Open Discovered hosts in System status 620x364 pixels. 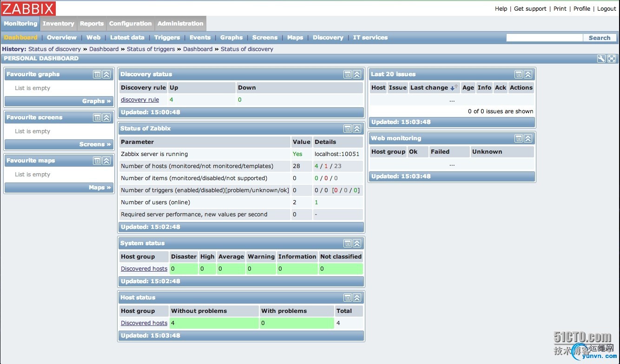(x=144, y=269)
